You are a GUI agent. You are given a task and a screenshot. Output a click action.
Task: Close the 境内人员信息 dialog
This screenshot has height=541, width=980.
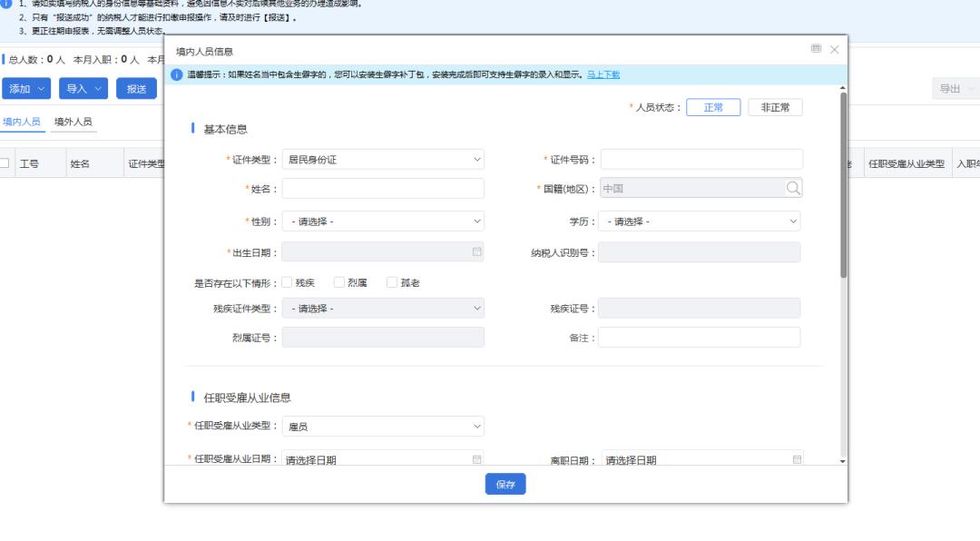click(x=835, y=50)
